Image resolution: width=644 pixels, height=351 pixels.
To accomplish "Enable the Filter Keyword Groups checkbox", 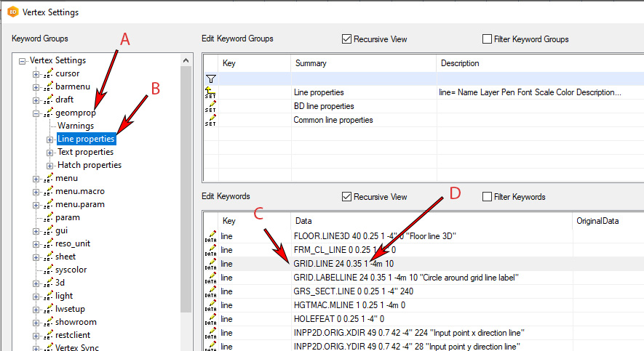I will 488,39.
